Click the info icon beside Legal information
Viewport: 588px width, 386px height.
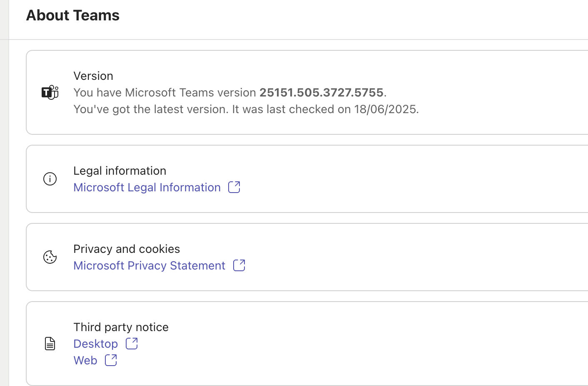click(x=50, y=179)
